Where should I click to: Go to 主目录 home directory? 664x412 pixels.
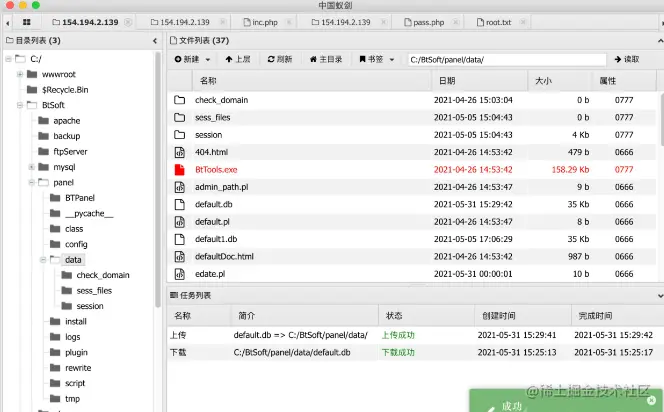[x=326, y=59]
